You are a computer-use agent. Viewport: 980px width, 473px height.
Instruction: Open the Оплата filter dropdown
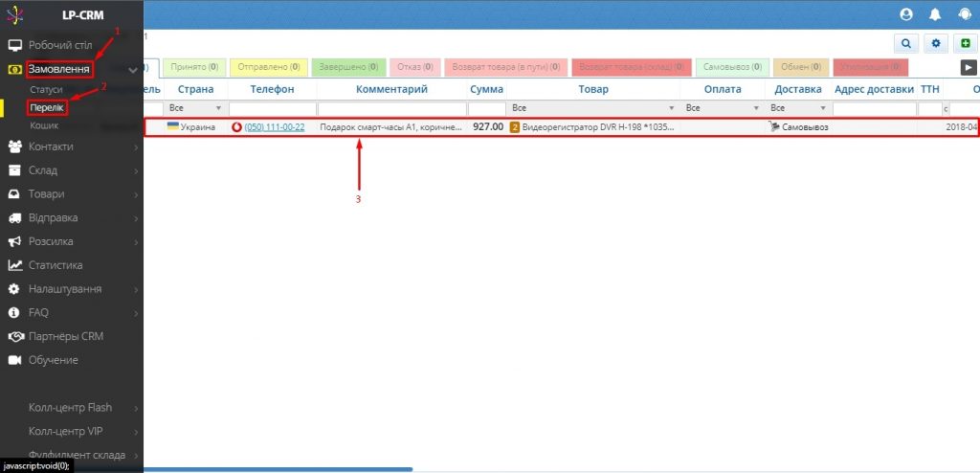pos(724,108)
